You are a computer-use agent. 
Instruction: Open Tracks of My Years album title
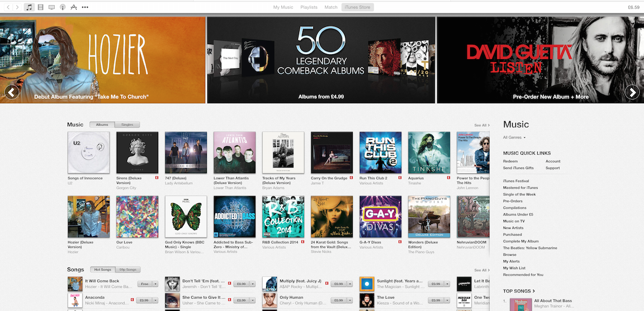point(280,180)
